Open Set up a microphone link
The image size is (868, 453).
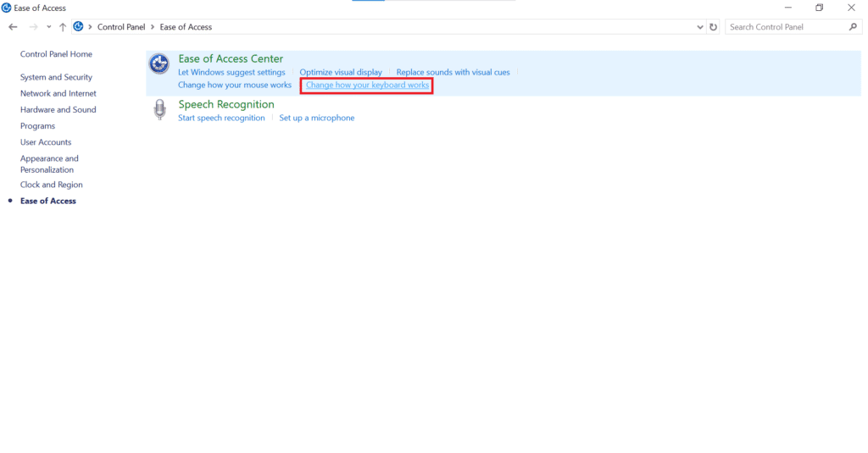click(x=317, y=118)
